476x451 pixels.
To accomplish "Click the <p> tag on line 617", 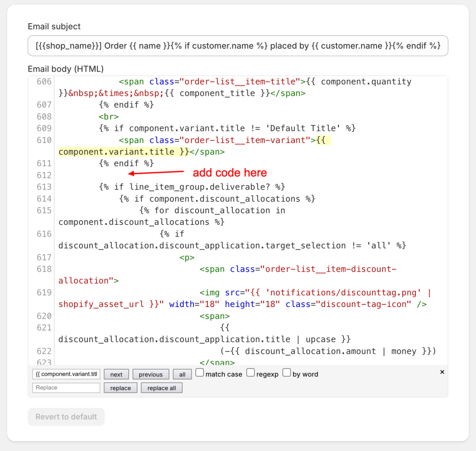I will (187, 257).
